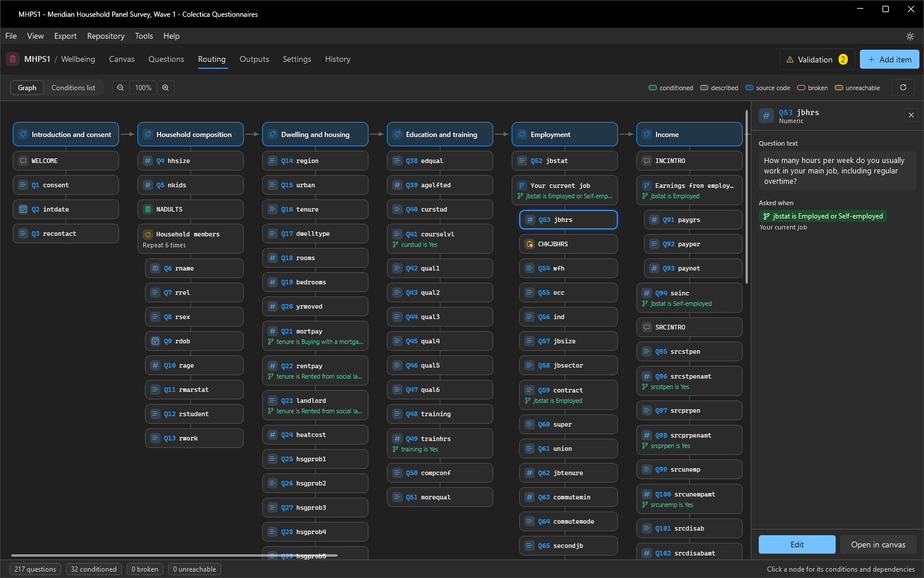Screen dimensions: 924x578
Task: Select the Q94 seinc node
Action: (x=690, y=298)
